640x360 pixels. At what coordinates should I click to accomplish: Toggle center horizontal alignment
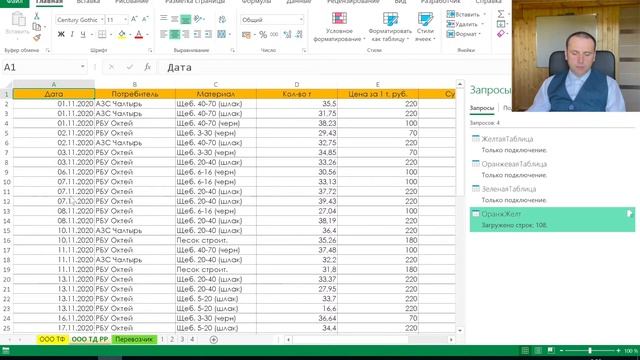(x=175, y=34)
